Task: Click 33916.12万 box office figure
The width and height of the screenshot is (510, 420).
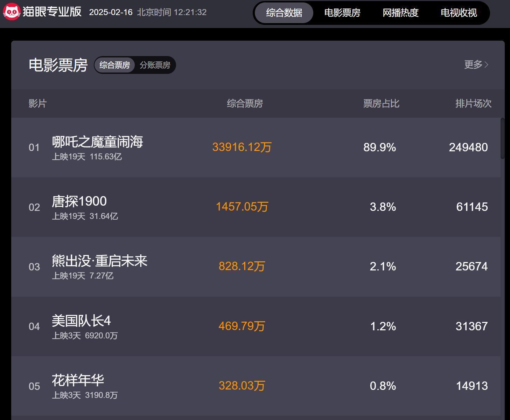Action: [242, 147]
